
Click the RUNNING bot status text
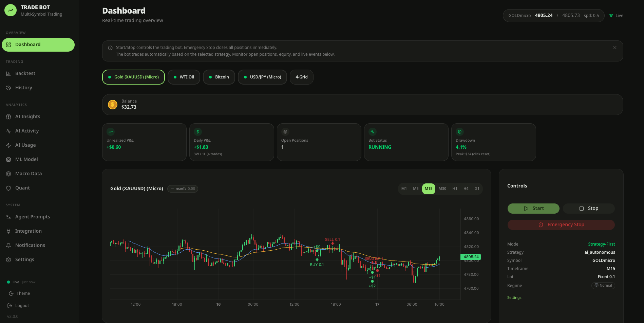click(380, 147)
